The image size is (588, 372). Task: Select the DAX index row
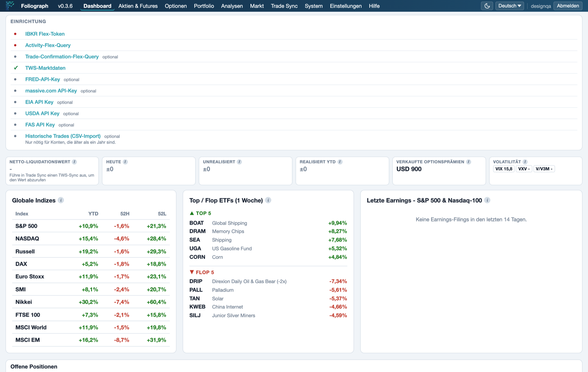point(91,264)
